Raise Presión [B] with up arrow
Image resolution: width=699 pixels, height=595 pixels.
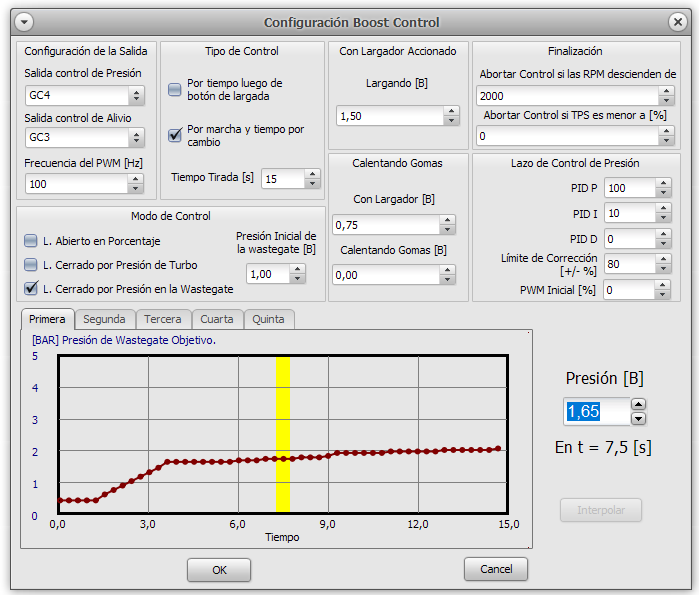638,404
